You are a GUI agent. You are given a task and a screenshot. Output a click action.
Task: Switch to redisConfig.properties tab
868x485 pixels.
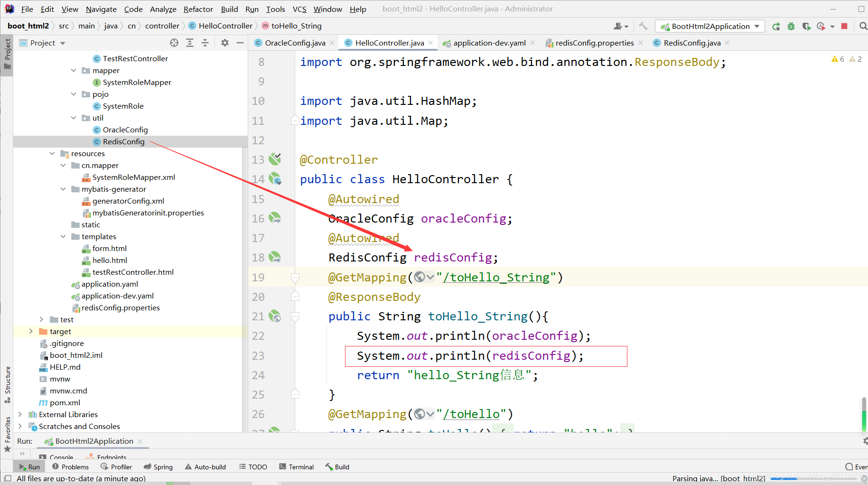point(594,43)
